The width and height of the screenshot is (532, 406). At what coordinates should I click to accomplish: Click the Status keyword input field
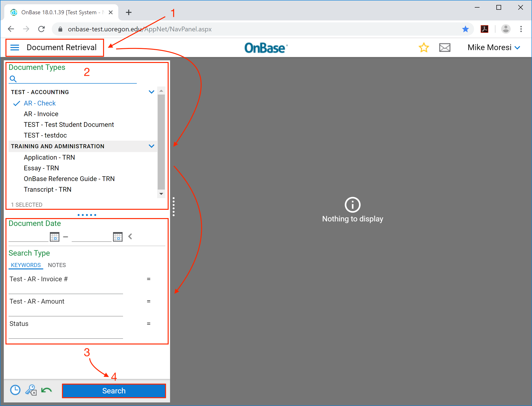(x=66, y=334)
